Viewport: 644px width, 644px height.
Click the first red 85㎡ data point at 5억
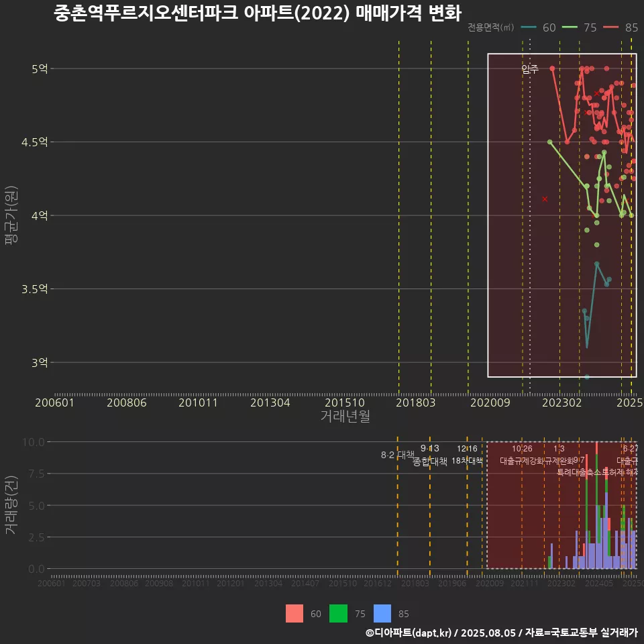coord(552,68)
